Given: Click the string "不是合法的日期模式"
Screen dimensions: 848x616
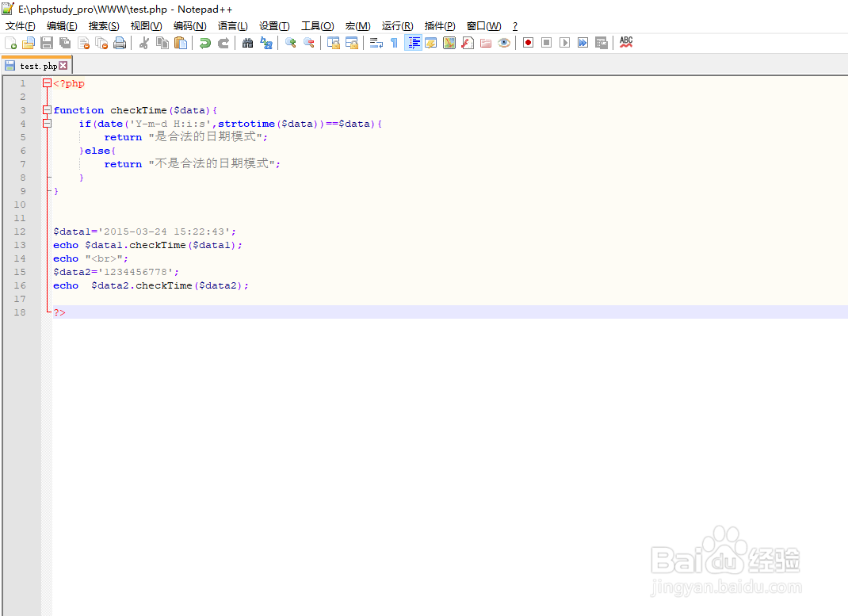Looking at the screenshot, I should pyautogui.click(x=212, y=164).
